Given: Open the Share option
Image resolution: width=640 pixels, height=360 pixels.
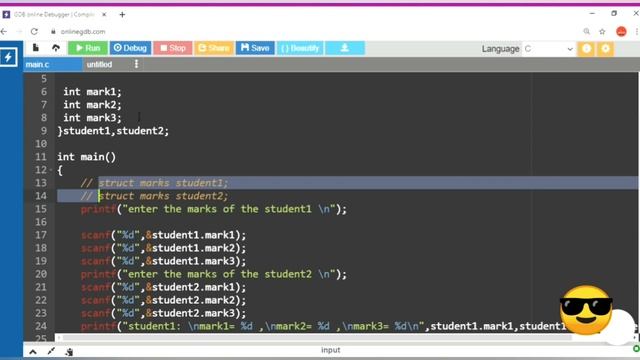Looking at the screenshot, I should coord(214,48).
